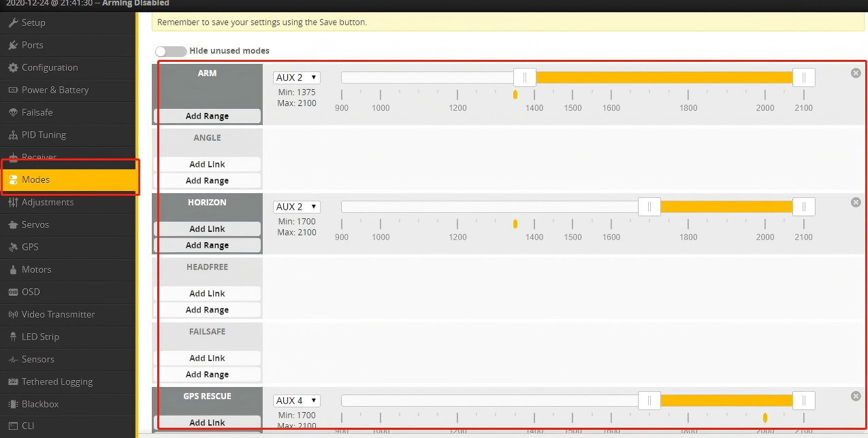The image size is (868, 438).
Task: Click Add Link under FAILSAFE mode
Action: (208, 358)
